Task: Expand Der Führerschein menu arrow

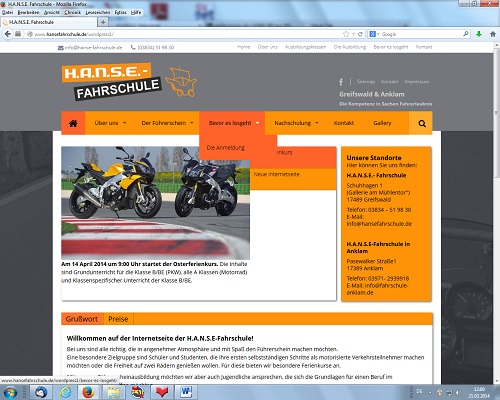Action: pyautogui.click(x=192, y=123)
